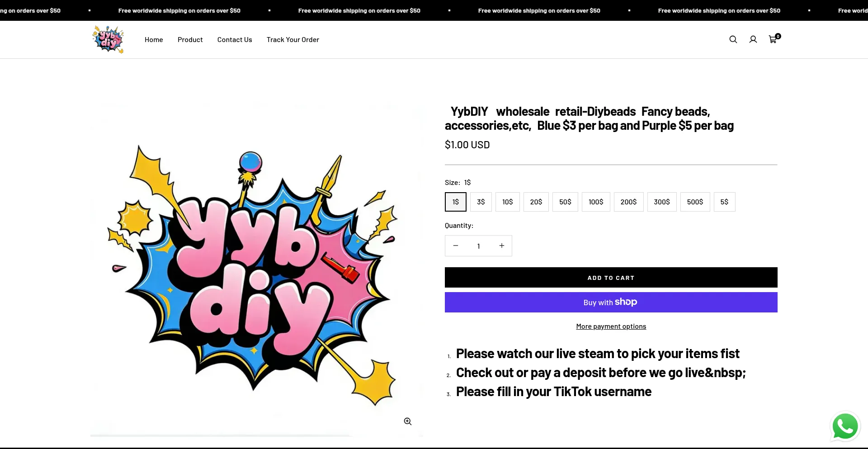Open the WhatsApp chat widget
The image size is (868, 449).
844,426
